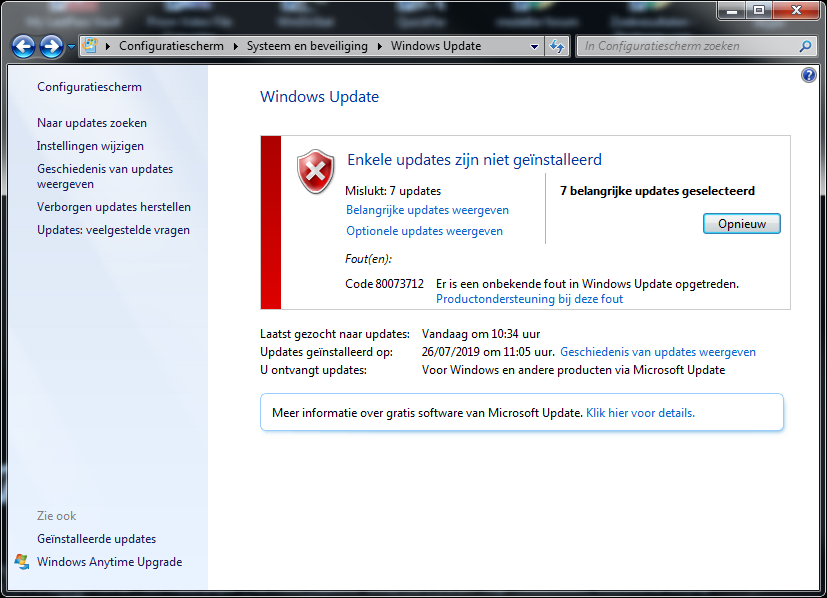
Task: Click error text 'Code 80073712'
Action: tap(384, 284)
